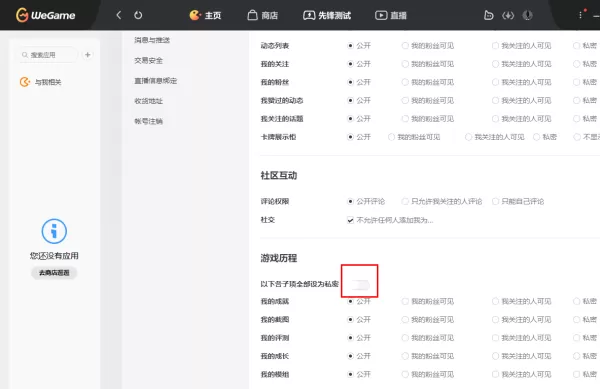This screenshot has width=600, height=389.
Task: Set 我的成就 to 我的粉丝可见
Action: pos(405,301)
